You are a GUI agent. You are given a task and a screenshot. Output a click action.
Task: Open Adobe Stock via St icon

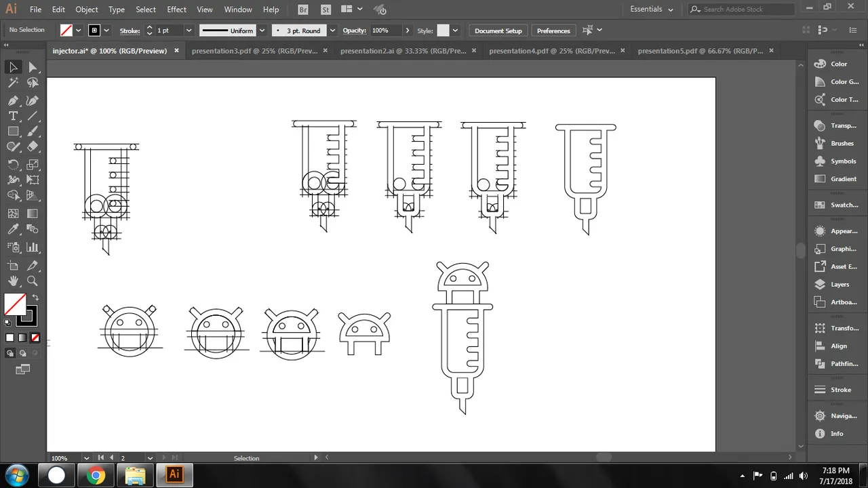[325, 9]
